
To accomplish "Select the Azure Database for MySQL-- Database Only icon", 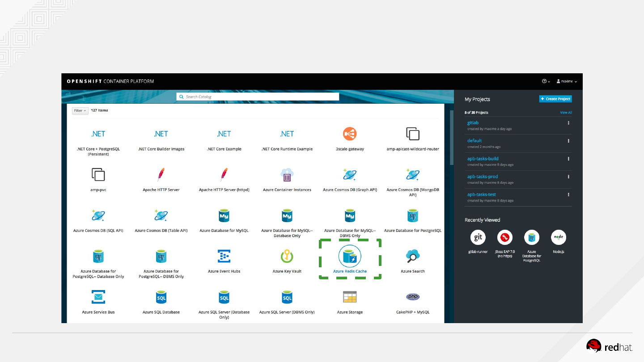I will pyautogui.click(x=287, y=215).
